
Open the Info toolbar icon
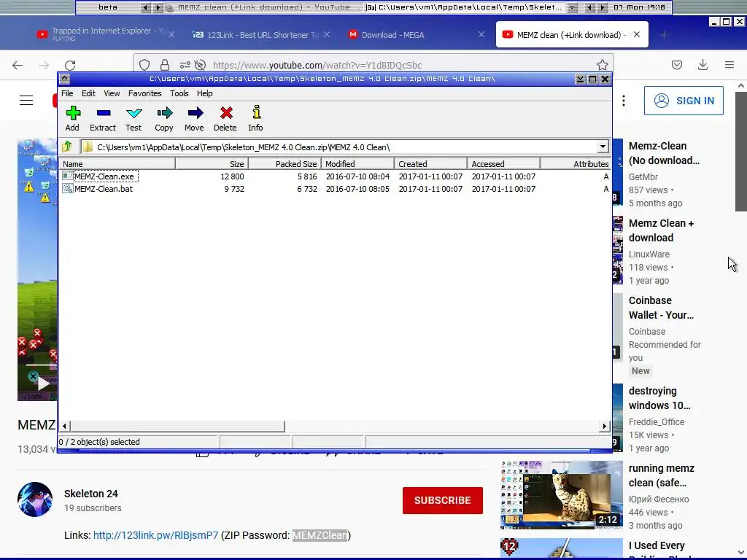pos(256,119)
